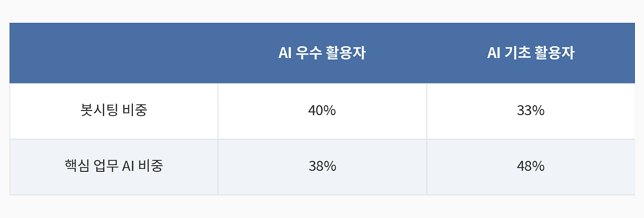Viewport: 644px width, 218px height.
Task: Click "AI" in the AI 우수 활용자 header
Action: click(x=284, y=53)
